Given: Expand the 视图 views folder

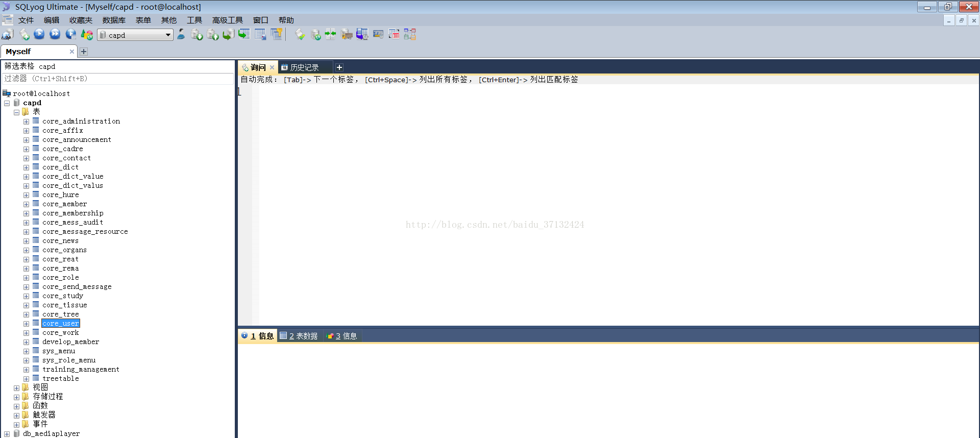Looking at the screenshot, I should pyautogui.click(x=17, y=388).
